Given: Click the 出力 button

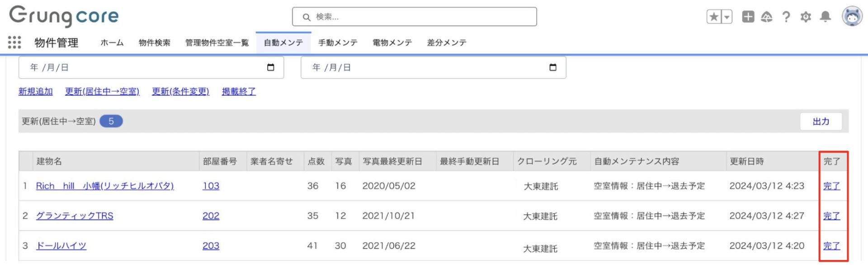Looking at the screenshot, I should pyautogui.click(x=821, y=121).
